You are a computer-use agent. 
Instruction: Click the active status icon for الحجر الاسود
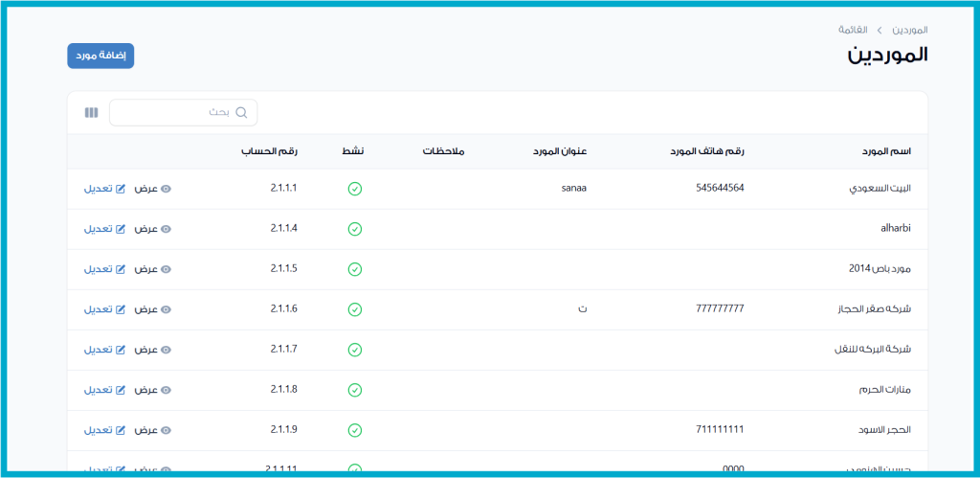(354, 430)
